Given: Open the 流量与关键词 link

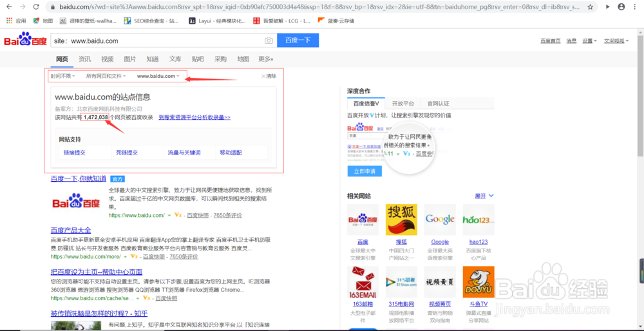Looking at the screenshot, I should pyautogui.click(x=184, y=153).
